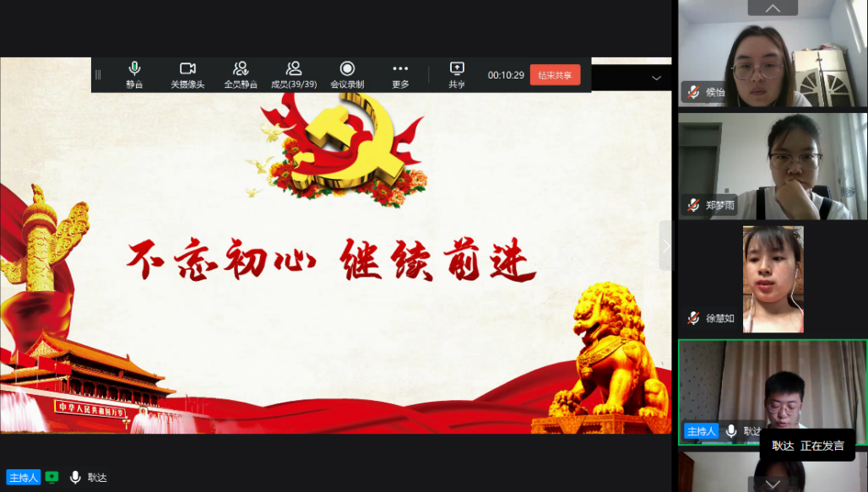The image size is (868, 492).
Task: Open the More (更多) options
Action: pyautogui.click(x=400, y=75)
